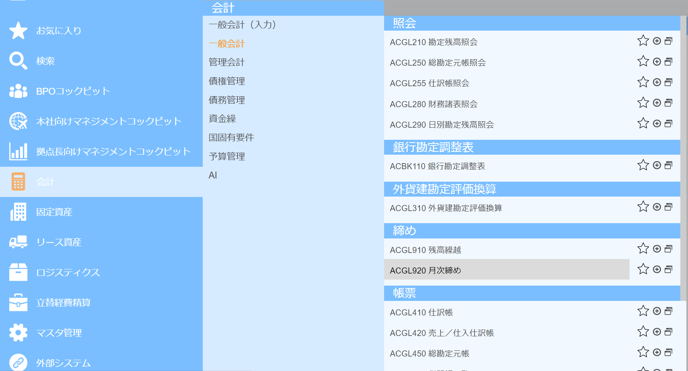The width and height of the screenshot is (688, 371).
Task: Select 外部システム in the left sidebar
Action: (63, 363)
